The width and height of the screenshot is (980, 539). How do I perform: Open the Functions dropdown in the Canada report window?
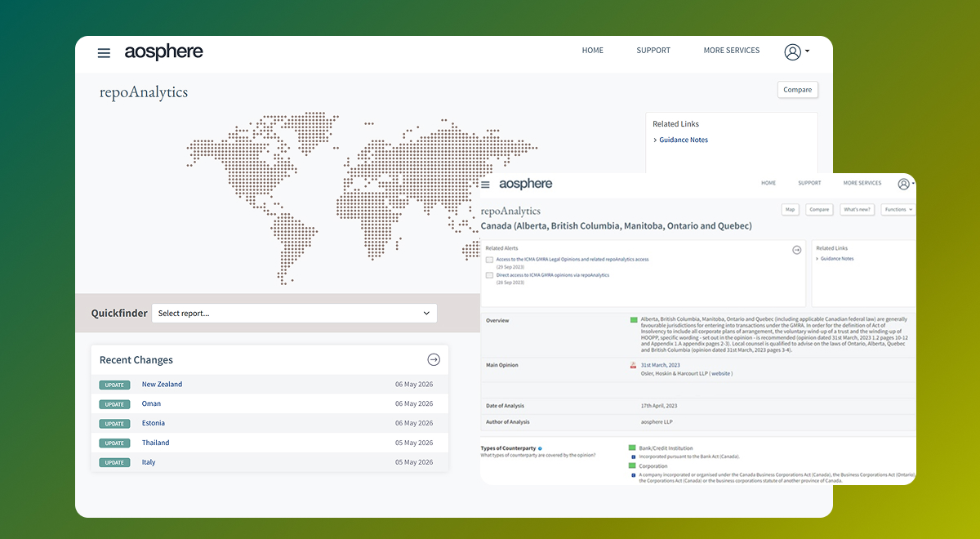(x=898, y=209)
